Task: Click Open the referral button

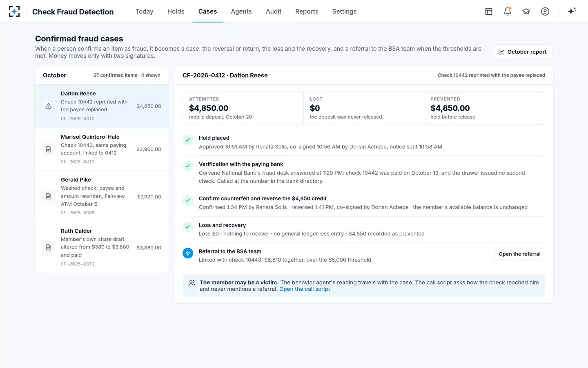Action: pos(519,254)
